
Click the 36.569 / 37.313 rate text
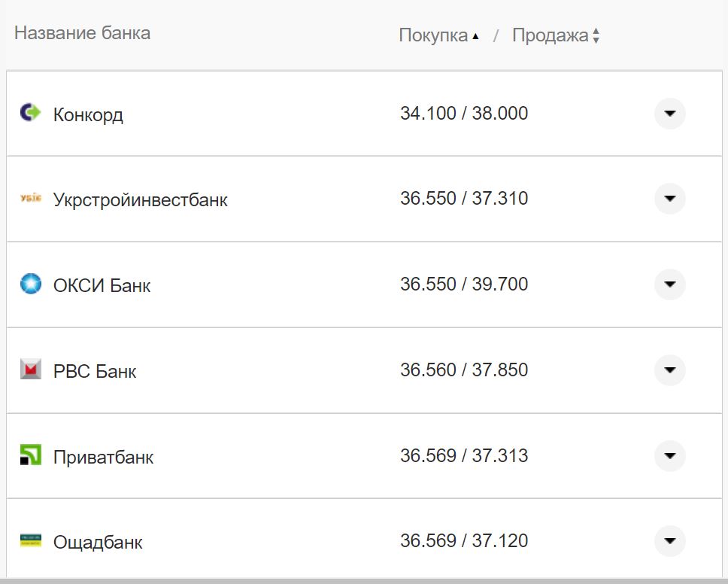[x=465, y=456]
